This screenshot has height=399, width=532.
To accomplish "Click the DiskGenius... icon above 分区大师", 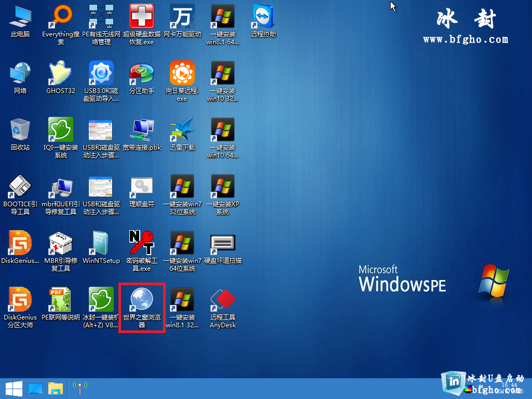I will pyautogui.click(x=20, y=247).
